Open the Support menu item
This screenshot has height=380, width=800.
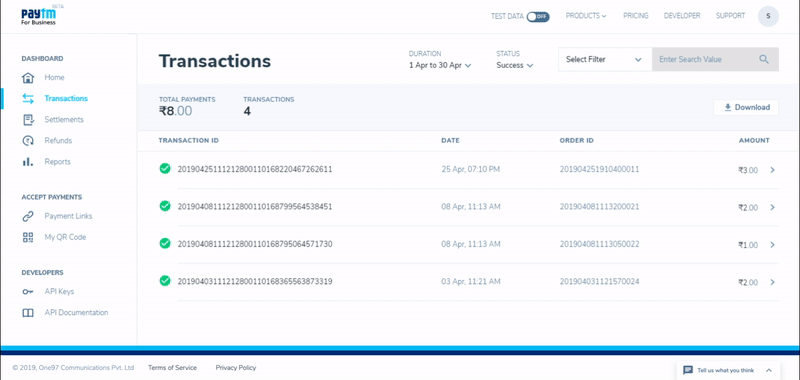point(731,16)
